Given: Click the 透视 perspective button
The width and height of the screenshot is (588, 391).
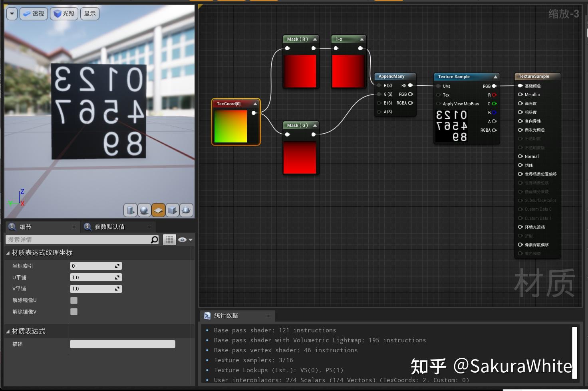Looking at the screenshot, I should tap(34, 13).
